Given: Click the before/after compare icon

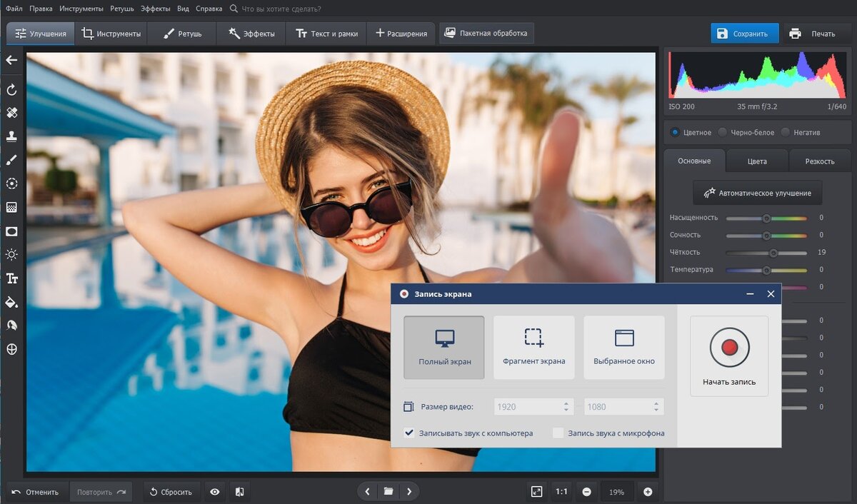Looking at the screenshot, I should pos(240,492).
